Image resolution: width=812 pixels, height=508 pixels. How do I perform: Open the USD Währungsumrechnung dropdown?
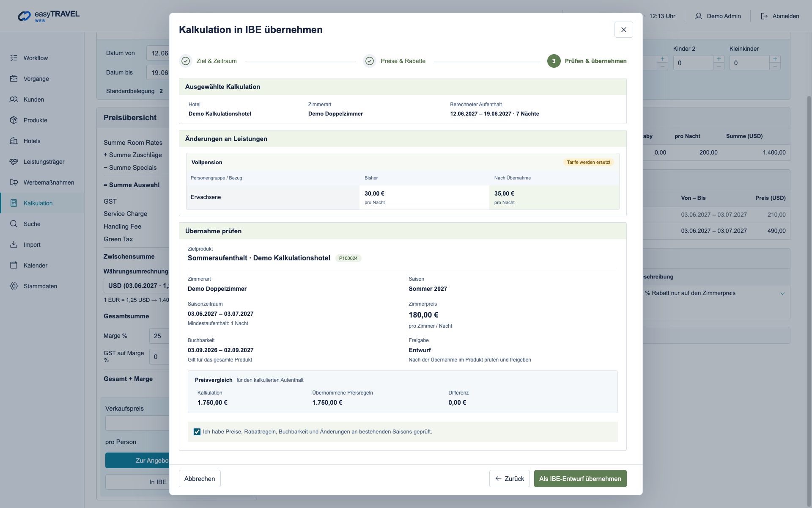pyautogui.click(x=137, y=286)
